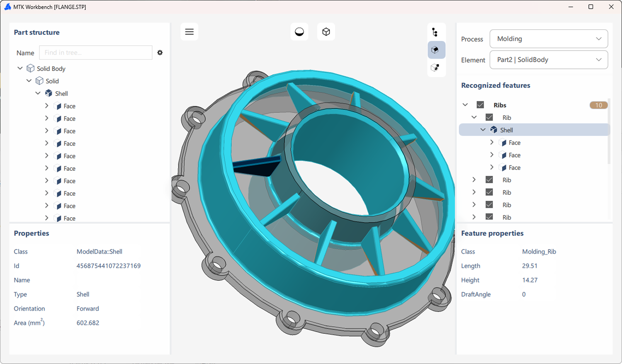622x364 pixels.
Task: Uncheck the first Rib feature checkbox
Action: (x=489, y=117)
